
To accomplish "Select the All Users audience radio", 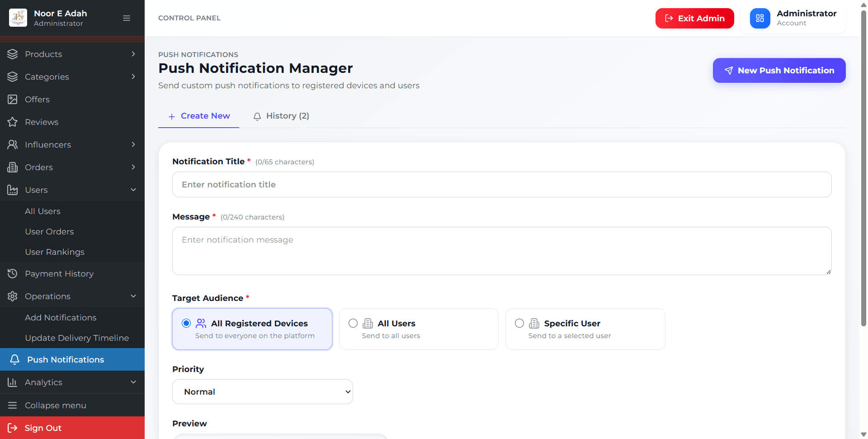I will [x=353, y=323].
